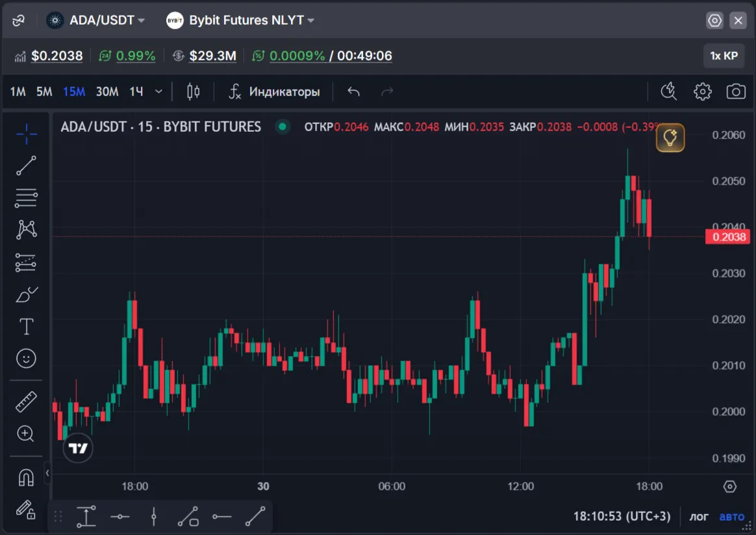Expand the additional timeframes chevron
This screenshot has width=756, height=535.
pos(158,92)
